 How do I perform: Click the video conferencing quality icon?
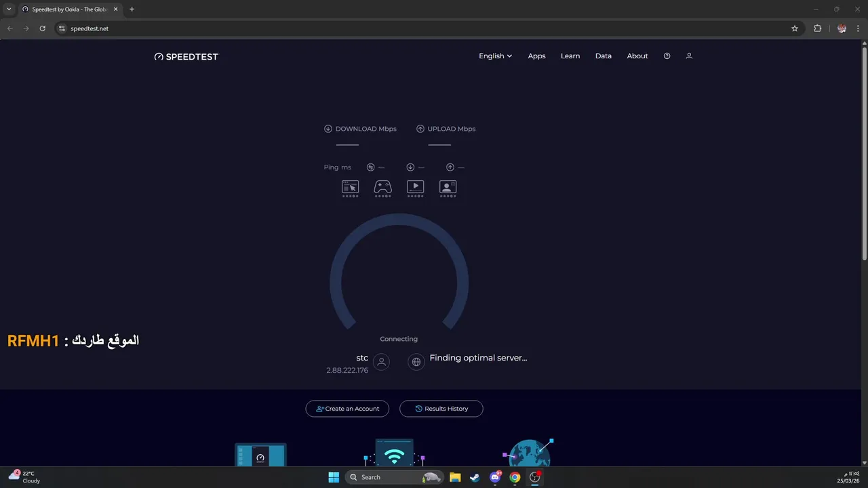448,188
